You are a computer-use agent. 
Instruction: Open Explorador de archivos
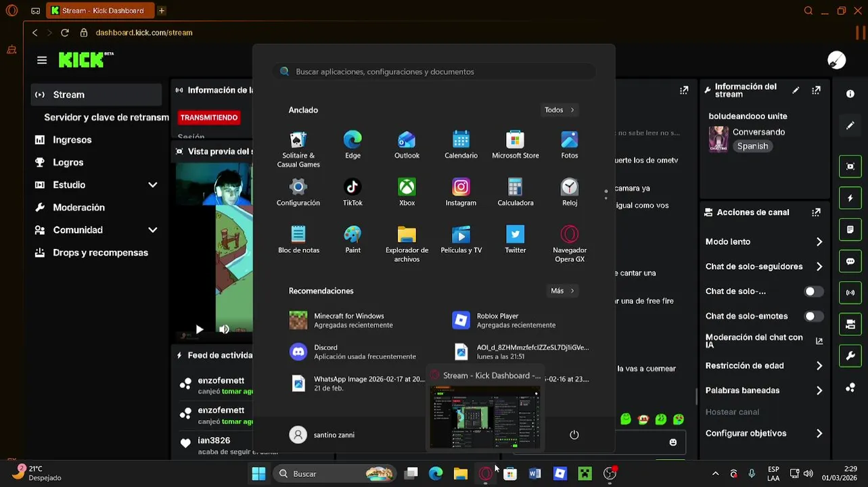pos(407,244)
